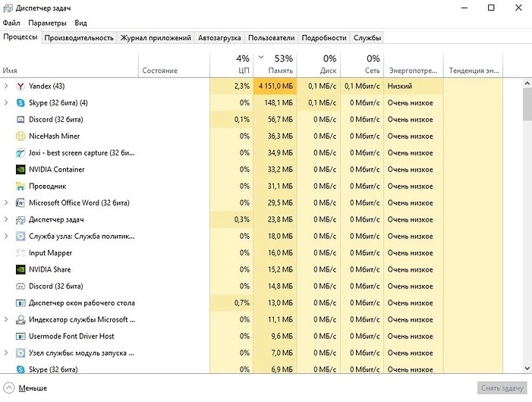Expand the Yandex (43) process group

tap(6, 86)
